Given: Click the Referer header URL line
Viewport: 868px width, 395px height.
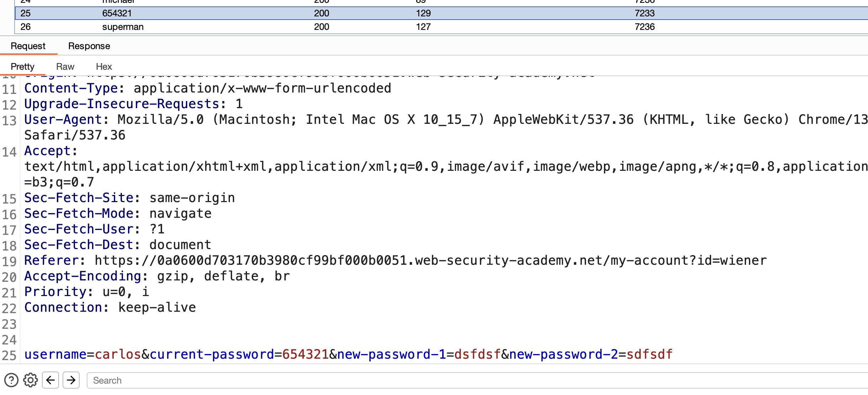Looking at the screenshot, I should (395, 260).
